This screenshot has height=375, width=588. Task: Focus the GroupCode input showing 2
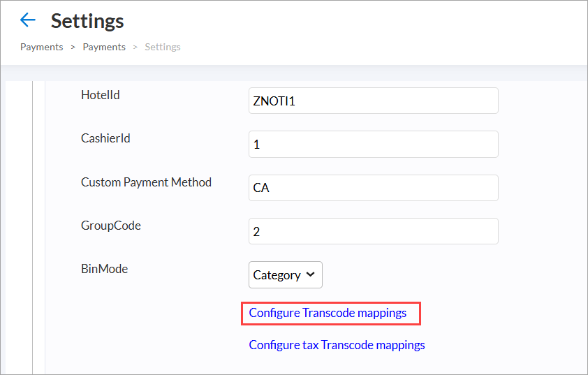click(x=373, y=231)
